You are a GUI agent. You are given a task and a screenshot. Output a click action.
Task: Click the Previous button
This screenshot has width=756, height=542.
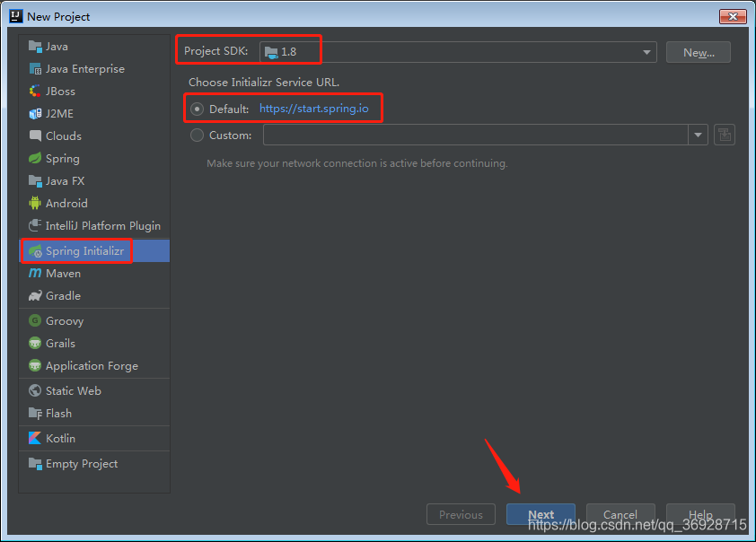pos(461,514)
